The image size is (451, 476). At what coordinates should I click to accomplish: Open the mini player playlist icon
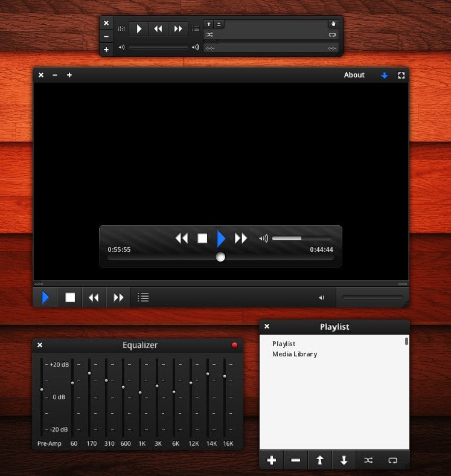point(196,29)
